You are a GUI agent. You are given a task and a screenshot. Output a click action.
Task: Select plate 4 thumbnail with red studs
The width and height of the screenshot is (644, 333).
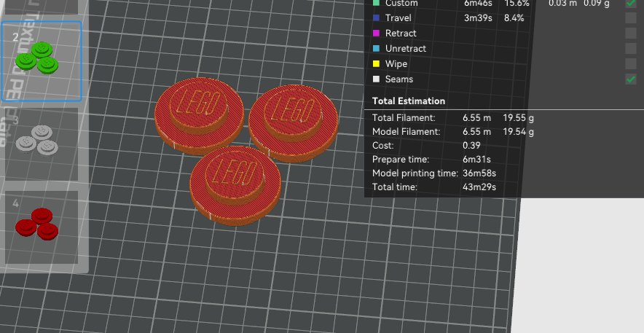tap(42, 227)
